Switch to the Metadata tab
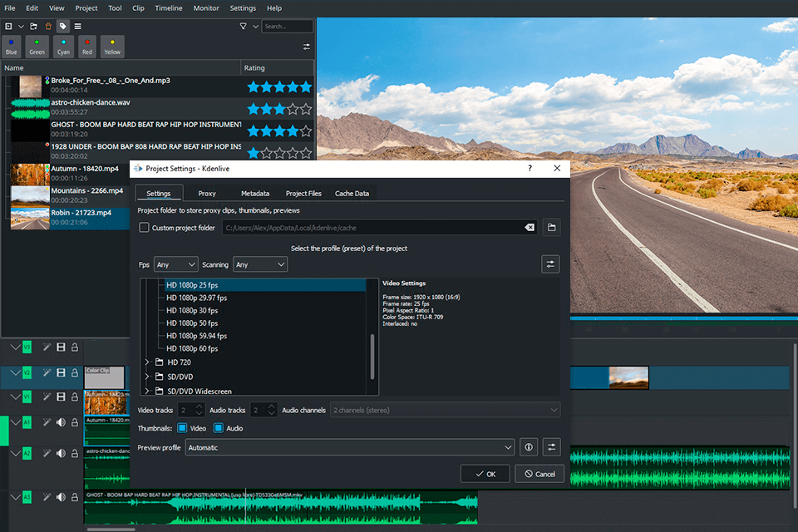Image resolution: width=798 pixels, height=532 pixels. click(x=255, y=194)
